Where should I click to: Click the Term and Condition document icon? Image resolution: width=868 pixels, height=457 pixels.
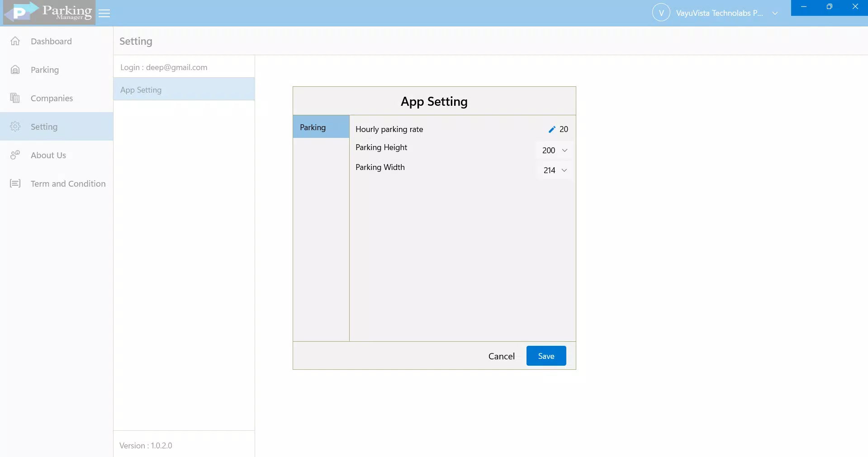click(x=15, y=184)
